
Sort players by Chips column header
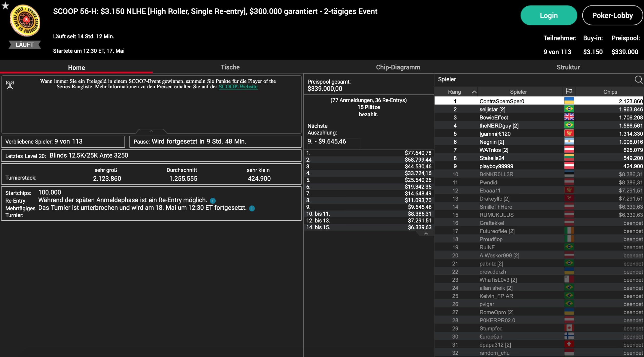click(610, 92)
